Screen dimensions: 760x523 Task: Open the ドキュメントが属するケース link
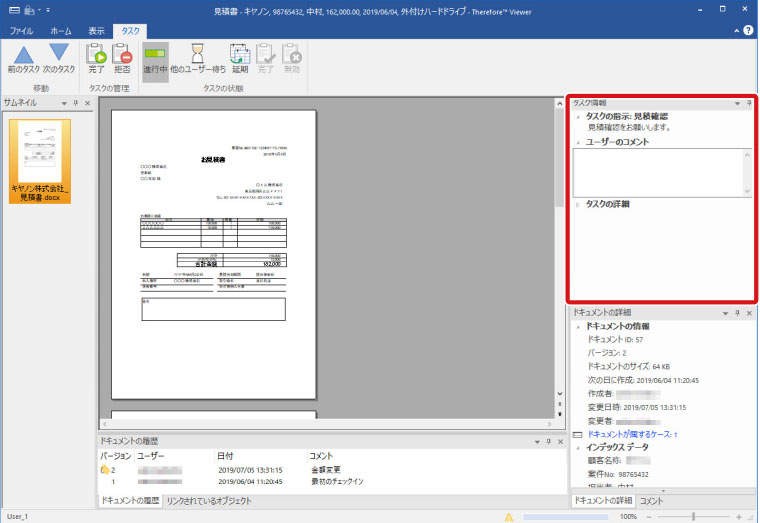click(x=631, y=435)
